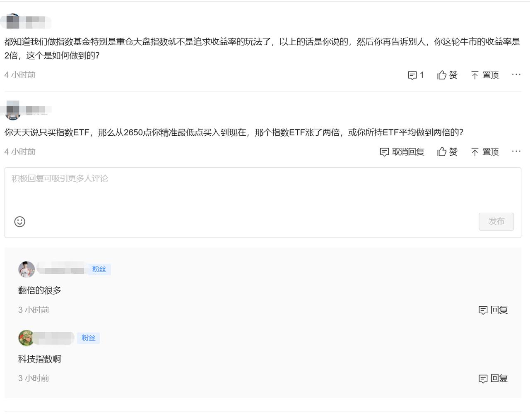Viewport: 530px width, 420px height.
Task: Reply to the 翻倍的很多 comment
Action: [x=493, y=310]
